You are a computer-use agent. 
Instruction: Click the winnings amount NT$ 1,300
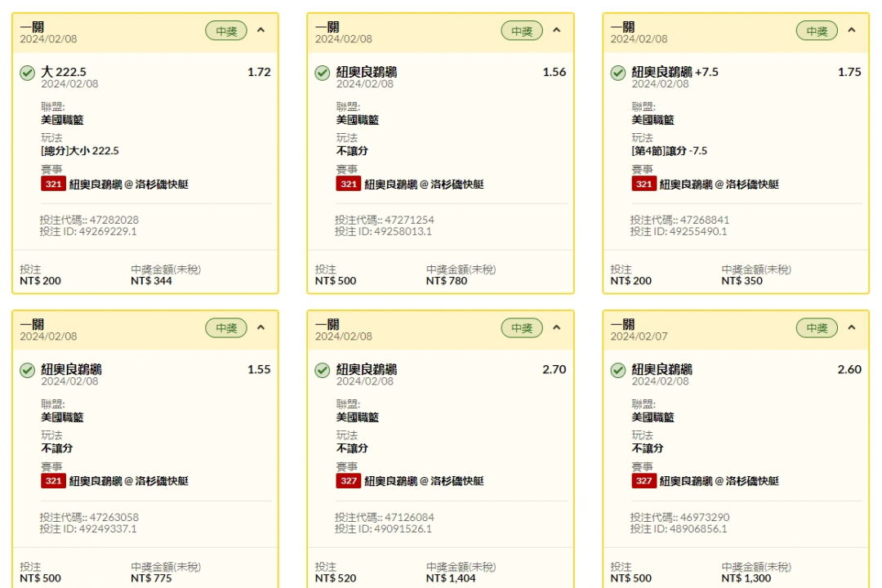click(x=746, y=578)
